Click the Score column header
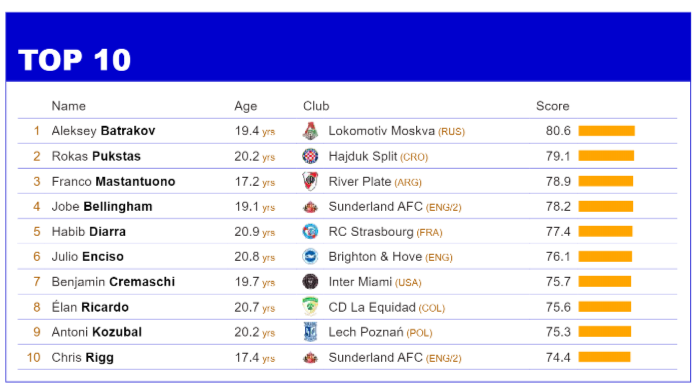Image resolution: width=696 pixels, height=392 pixels. tap(553, 106)
